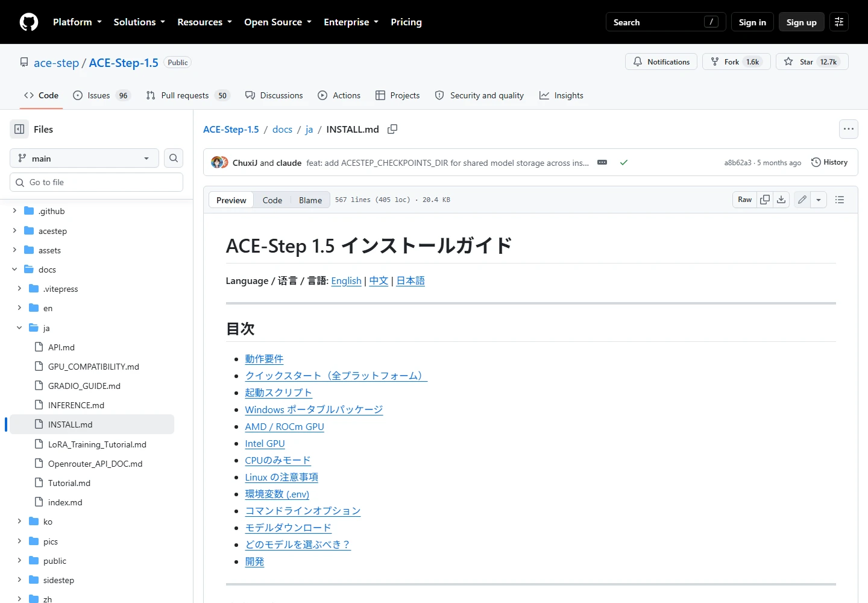This screenshot has width=868, height=603.
Task: Open the main branch selector
Action: (x=84, y=158)
